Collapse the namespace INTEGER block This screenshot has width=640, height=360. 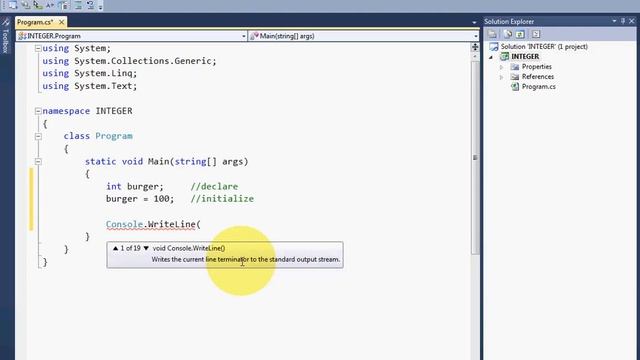38,111
